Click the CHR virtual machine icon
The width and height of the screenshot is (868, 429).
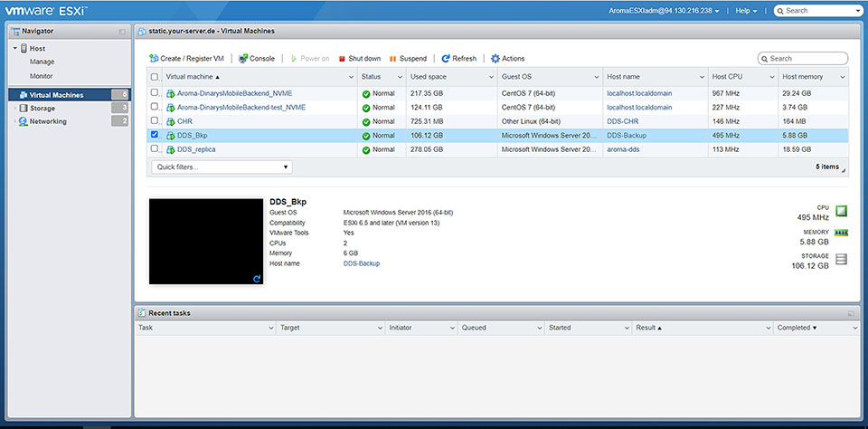click(x=170, y=120)
